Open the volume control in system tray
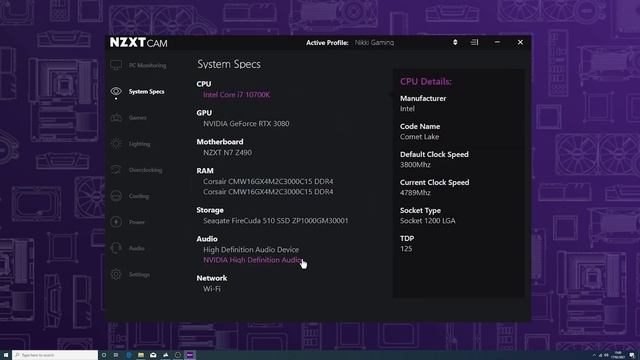 click(x=606, y=356)
